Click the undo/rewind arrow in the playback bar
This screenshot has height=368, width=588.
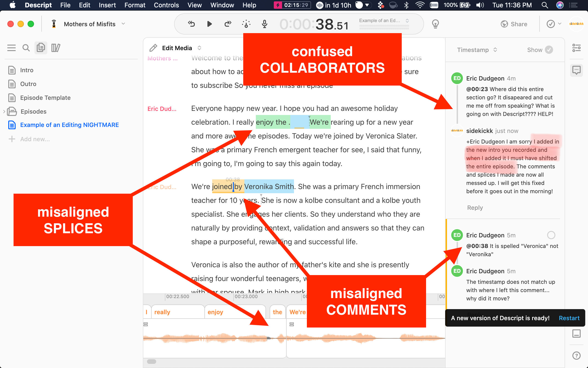[192, 24]
